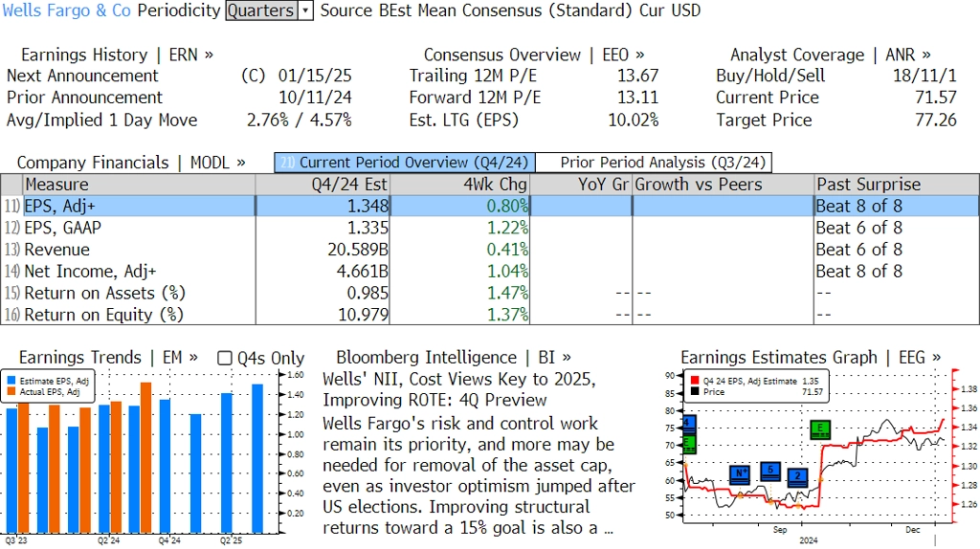Click the Forward 12M P/E value 13.11
The height and width of the screenshot is (549, 980).
[638, 98]
